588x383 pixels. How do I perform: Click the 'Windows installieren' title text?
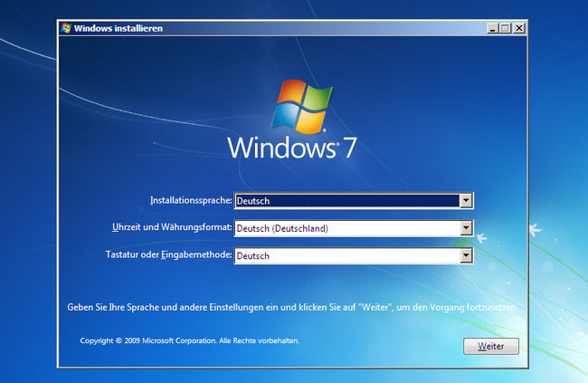(119, 29)
